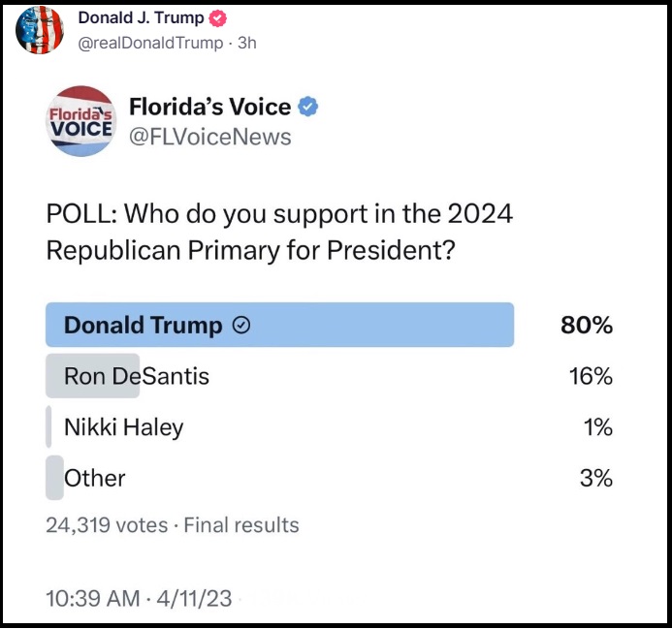Click the red verified badge
672x629 pixels.
(220, 18)
